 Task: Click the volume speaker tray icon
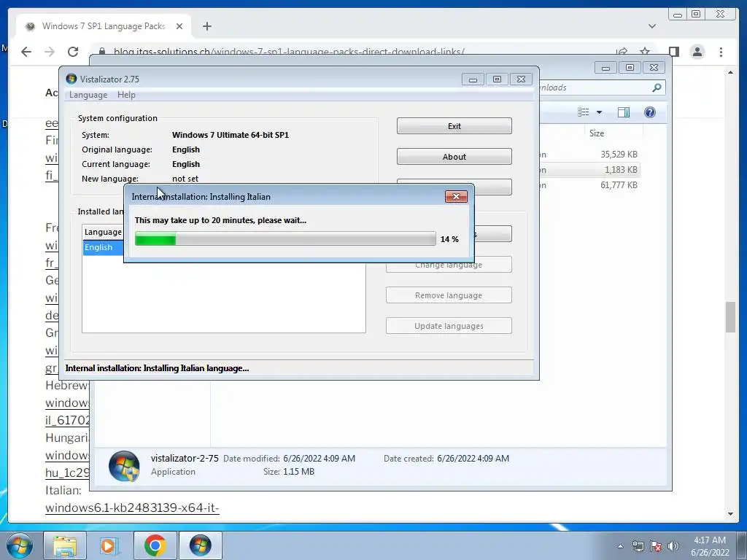(x=673, y=546)
